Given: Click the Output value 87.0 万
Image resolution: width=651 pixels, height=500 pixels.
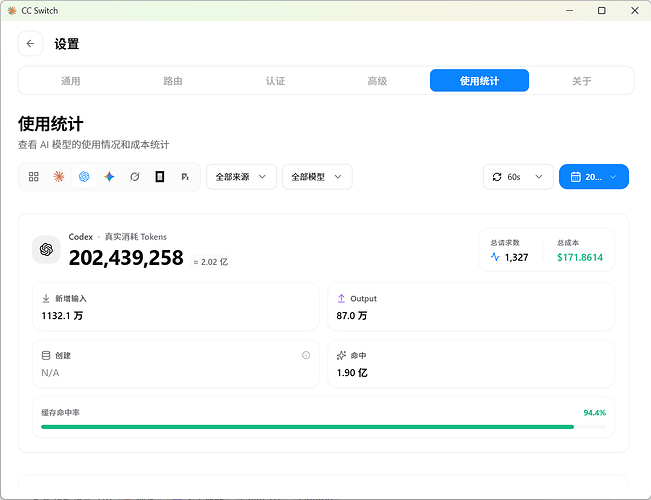Looking at the screenshot, I should pos(352,316).
